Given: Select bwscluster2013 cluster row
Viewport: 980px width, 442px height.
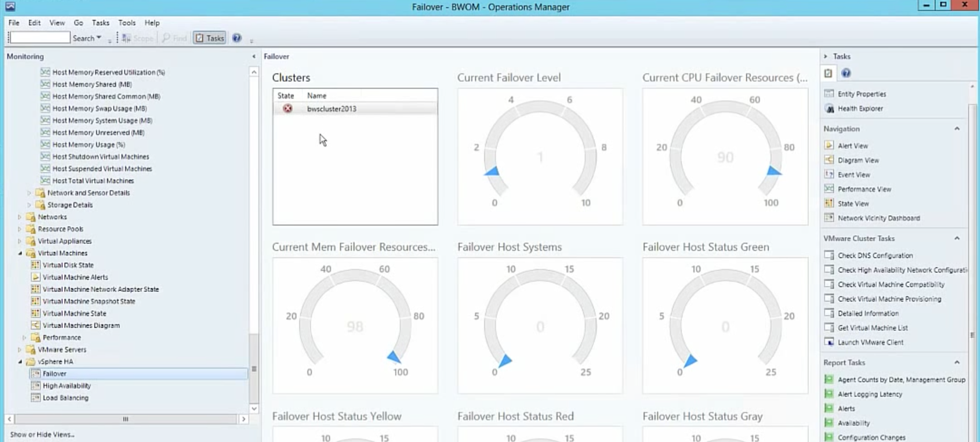Looking at the screenshot, I should point(355,109).
